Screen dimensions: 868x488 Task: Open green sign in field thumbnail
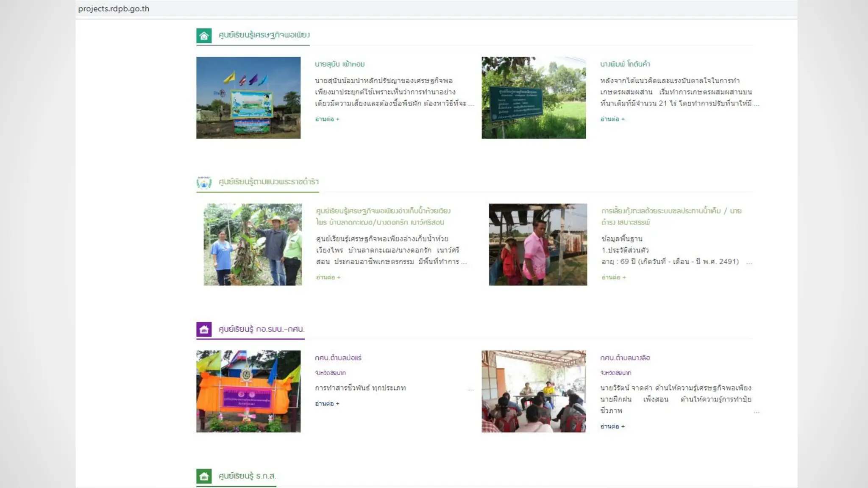(x=534, y=97)
